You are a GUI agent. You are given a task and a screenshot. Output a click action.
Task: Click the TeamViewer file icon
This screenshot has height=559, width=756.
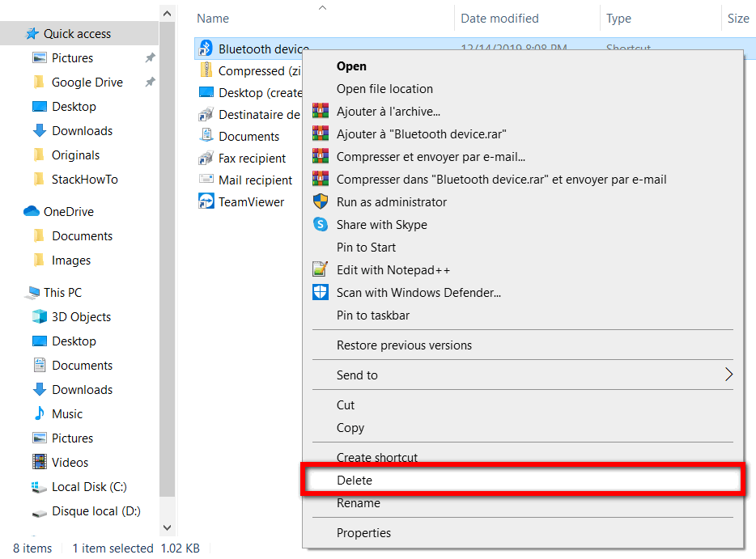click(x=205, y=201)
